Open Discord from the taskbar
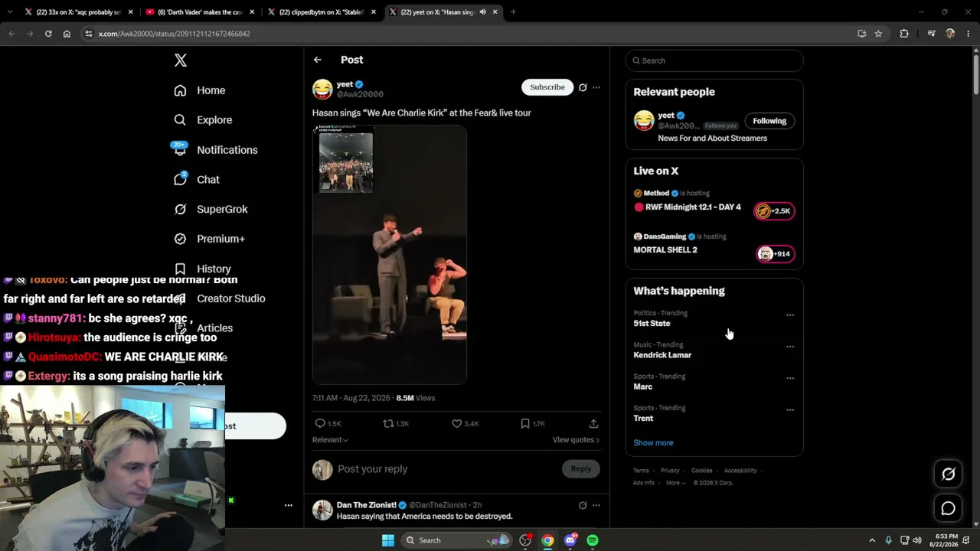 tap(570, 540)
